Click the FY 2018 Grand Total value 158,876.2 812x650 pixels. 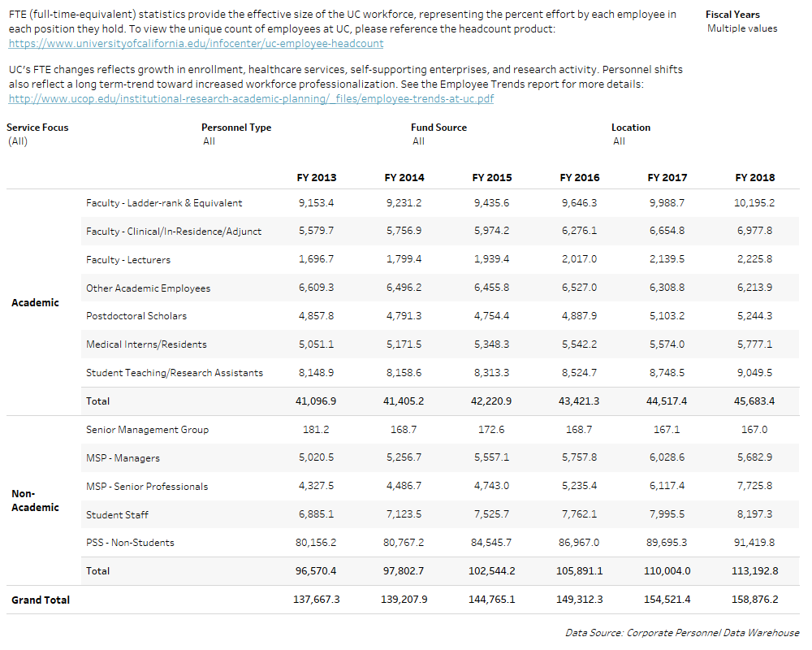point(754,600)
